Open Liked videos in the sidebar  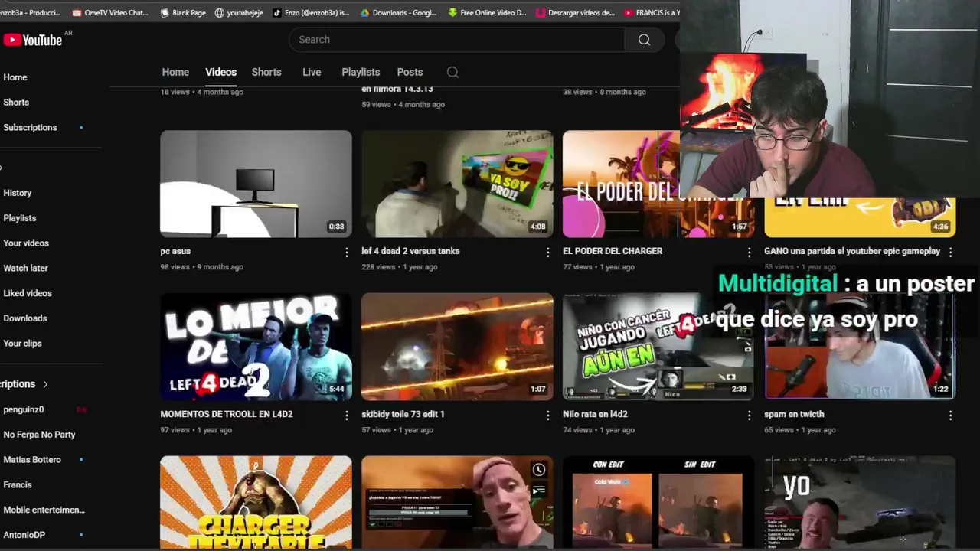(x=28, y=293)
